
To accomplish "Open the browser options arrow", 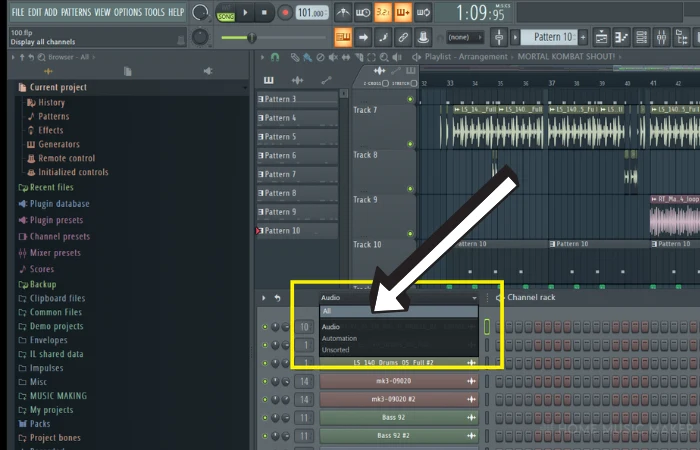I will pos(13,57).
